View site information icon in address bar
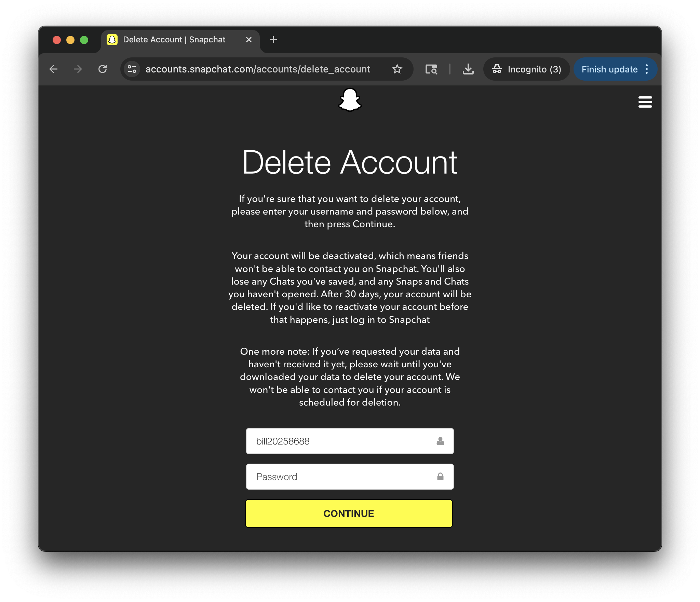The image size is (700, 602). (132, 69)
